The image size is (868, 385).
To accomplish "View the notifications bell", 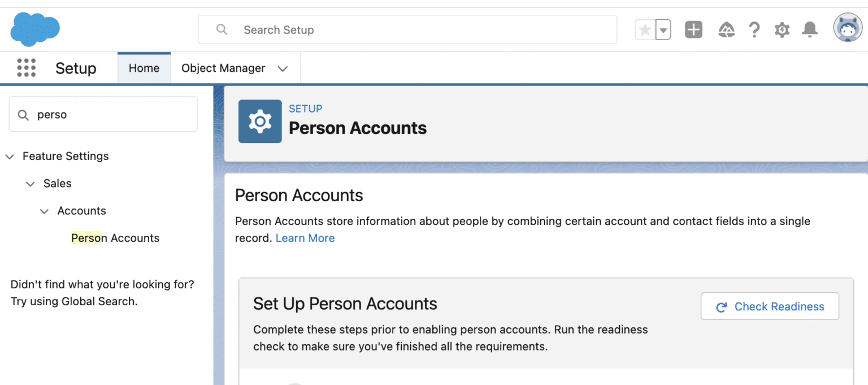I will click(809, 29).
